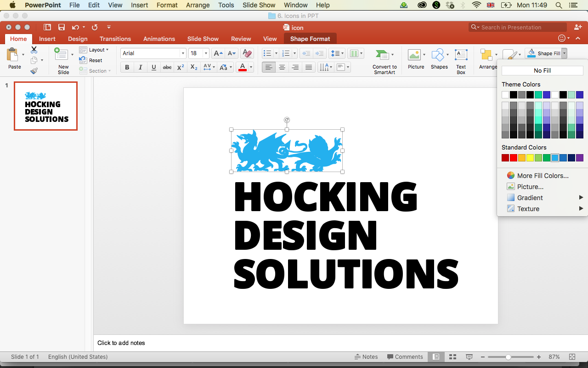Image resolution: width=588 pixels, height=368 pixels.
Task: Expand the Texture fill submenu
Action: [527, 208]
